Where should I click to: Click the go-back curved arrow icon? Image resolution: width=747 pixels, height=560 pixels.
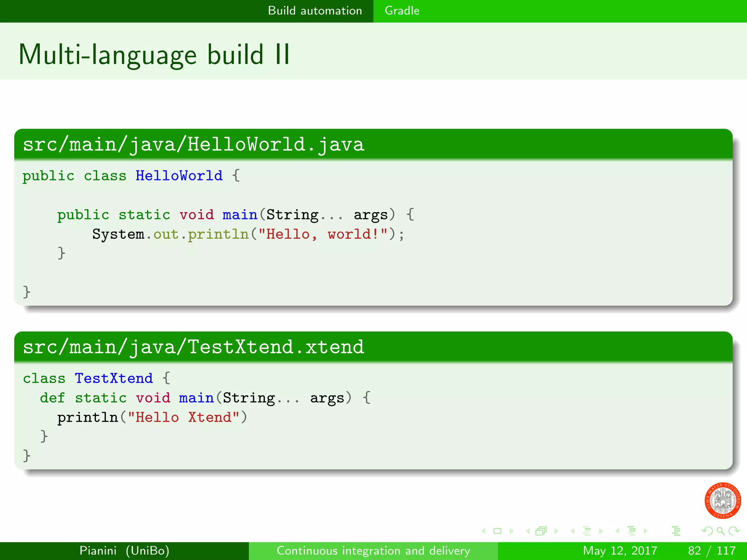pyautogui.click(x=707, y=531)
